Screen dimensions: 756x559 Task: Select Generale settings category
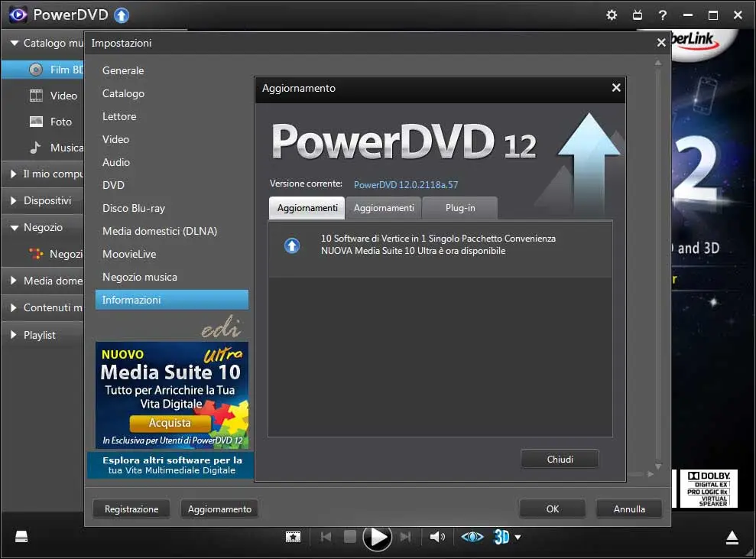[x=172, y=70]
